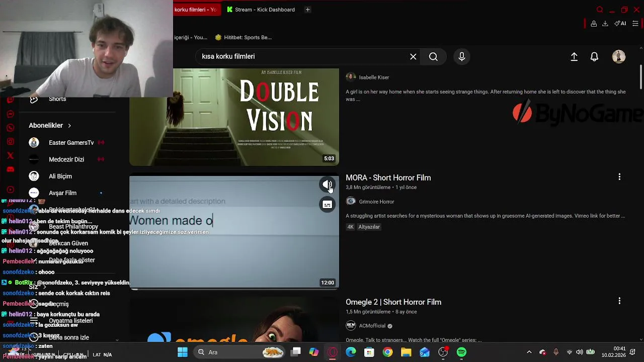The width and height of the screenshot is (644, 362).
Task: Click the YouTube search magnifier button
Action: (433, 57)
